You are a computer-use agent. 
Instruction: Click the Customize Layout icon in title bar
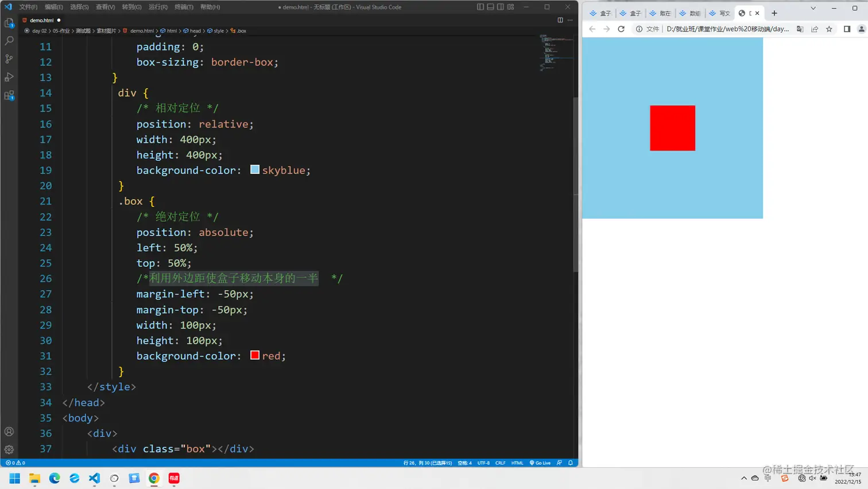(510, 7)
